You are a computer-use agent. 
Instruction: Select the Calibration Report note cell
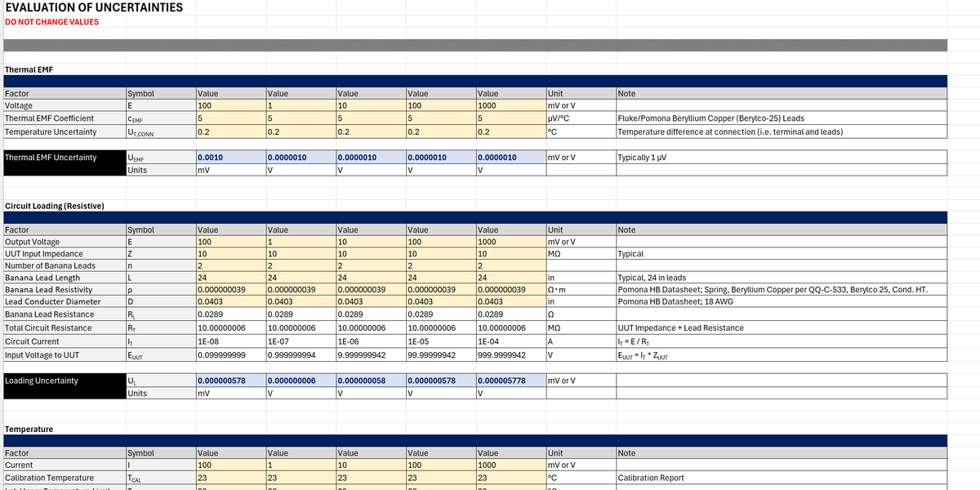point(653,478)
